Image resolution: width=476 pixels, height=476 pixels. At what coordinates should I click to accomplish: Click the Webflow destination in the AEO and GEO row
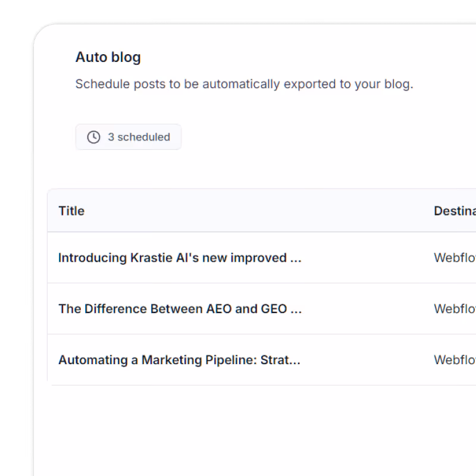(455, 309)
